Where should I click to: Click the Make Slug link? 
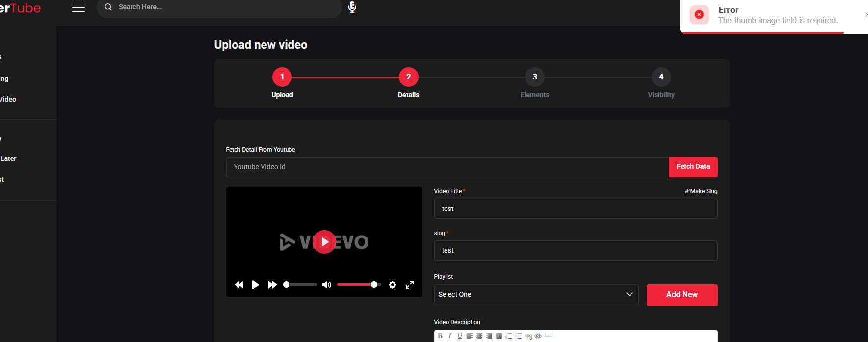click(701, 191)
